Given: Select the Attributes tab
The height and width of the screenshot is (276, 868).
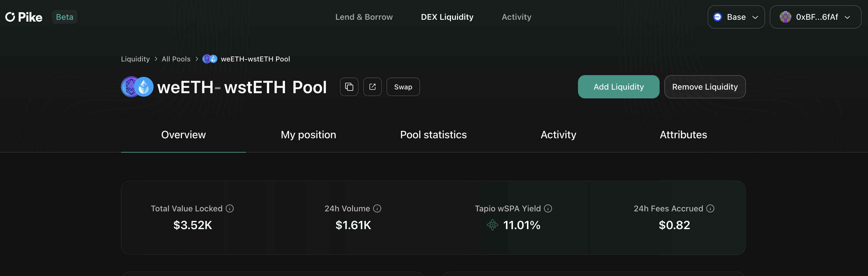Looking at the screenshot, I should pos(683,135).
